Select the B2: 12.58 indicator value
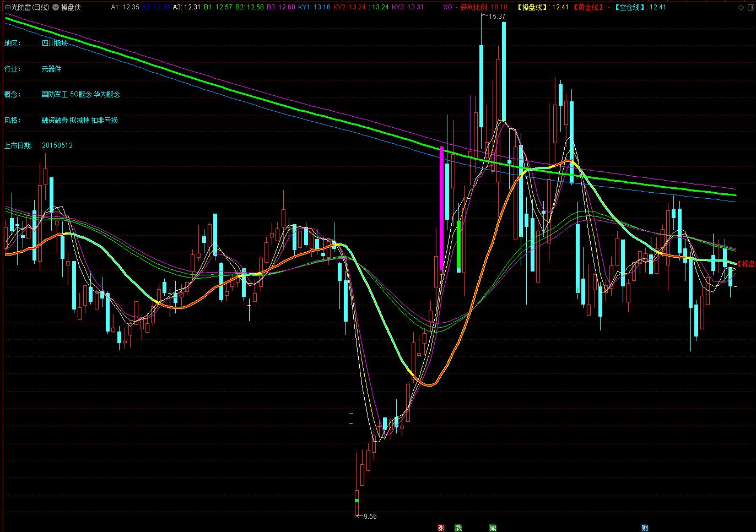Screen dimensions: 756x532 click(x=249, y=7)
